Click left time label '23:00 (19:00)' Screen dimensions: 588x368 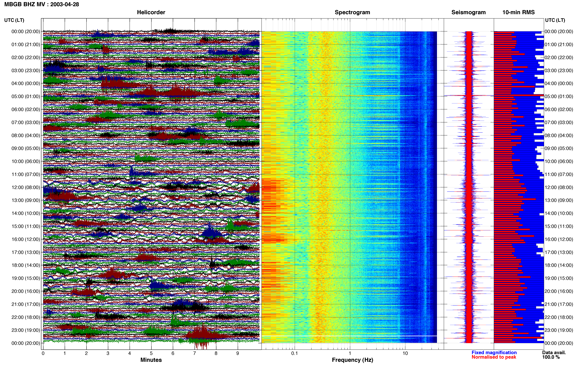26,330
